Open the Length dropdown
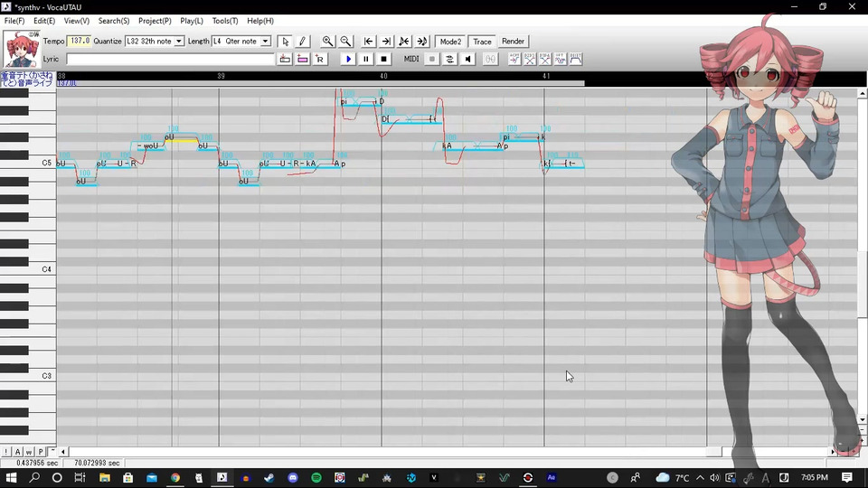The height and width of the screenshot is (488, 868). [x=265, y=42]
